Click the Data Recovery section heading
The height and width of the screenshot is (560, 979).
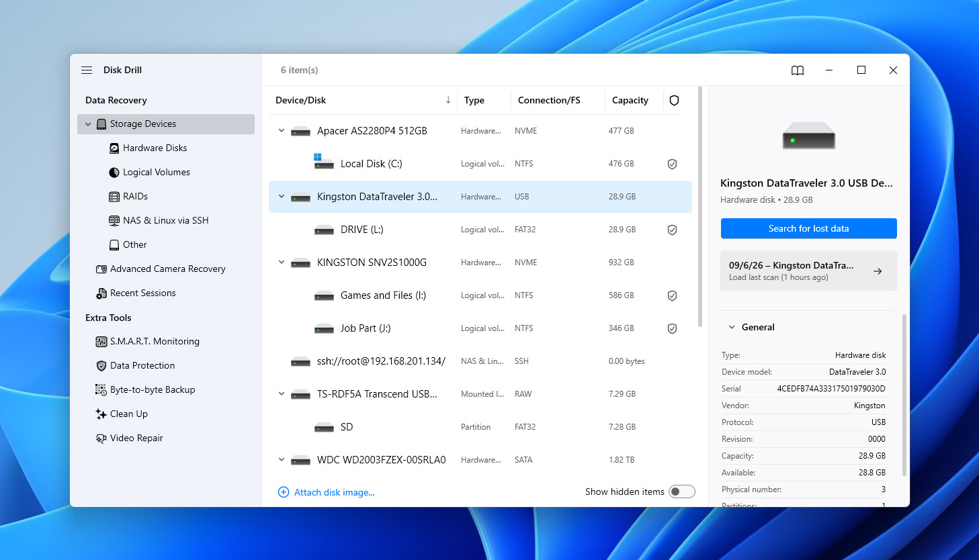tap(116, 100)
